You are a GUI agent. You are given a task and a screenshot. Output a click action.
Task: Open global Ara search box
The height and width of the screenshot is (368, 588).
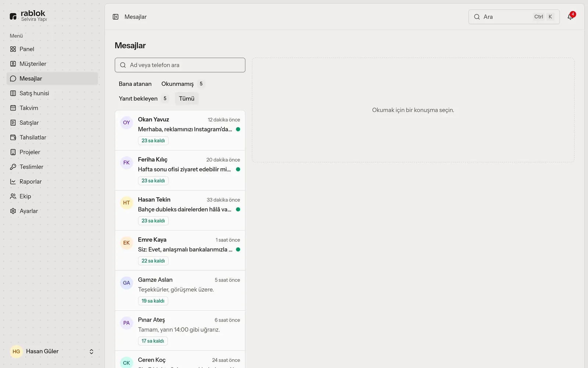click(514, 17)
